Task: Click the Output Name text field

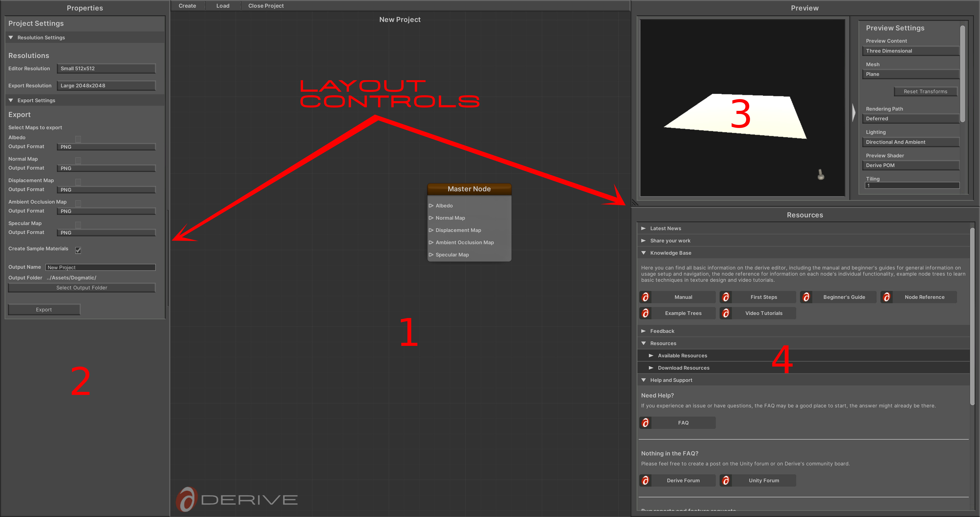Action: pos(100,267)
